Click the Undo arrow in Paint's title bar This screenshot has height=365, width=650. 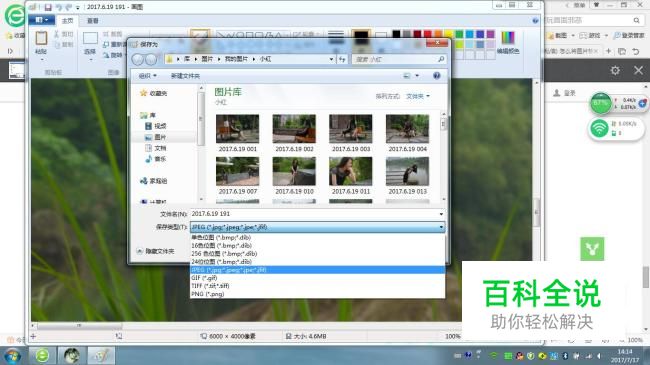pos(59,7)
